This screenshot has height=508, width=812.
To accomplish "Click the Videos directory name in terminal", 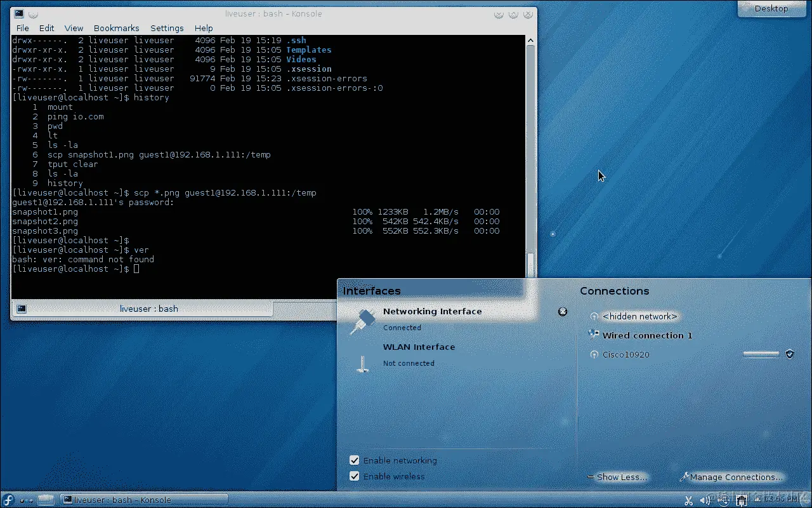I will [x=301, y=60].
